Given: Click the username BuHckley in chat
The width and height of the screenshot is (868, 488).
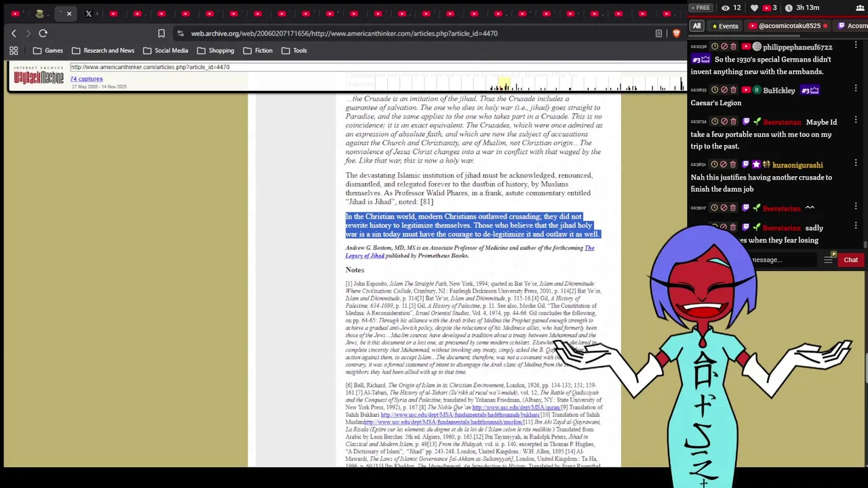Looking at the screenshot, I should (x=779, y=91).
